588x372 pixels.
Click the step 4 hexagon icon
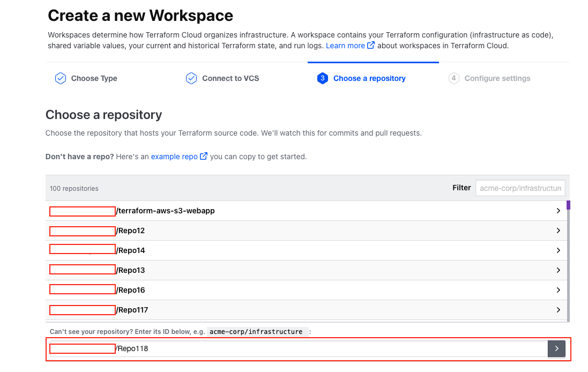[454, 78]
